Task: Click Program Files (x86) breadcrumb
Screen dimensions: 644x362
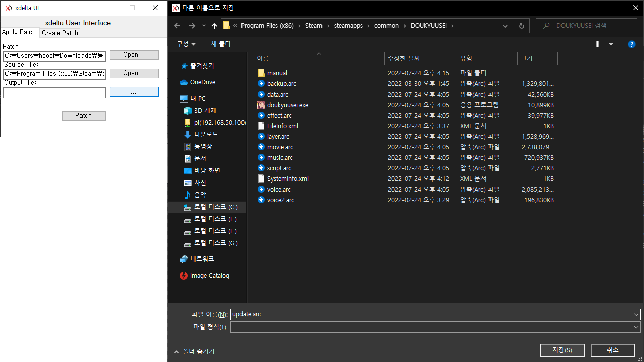Action: [x=266, y=26]
